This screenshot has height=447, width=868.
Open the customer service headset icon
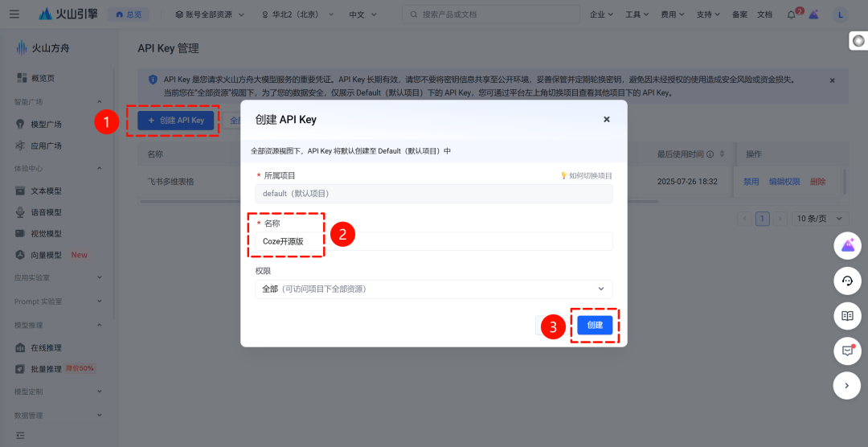pyautogui.click(x=848, y=281)
